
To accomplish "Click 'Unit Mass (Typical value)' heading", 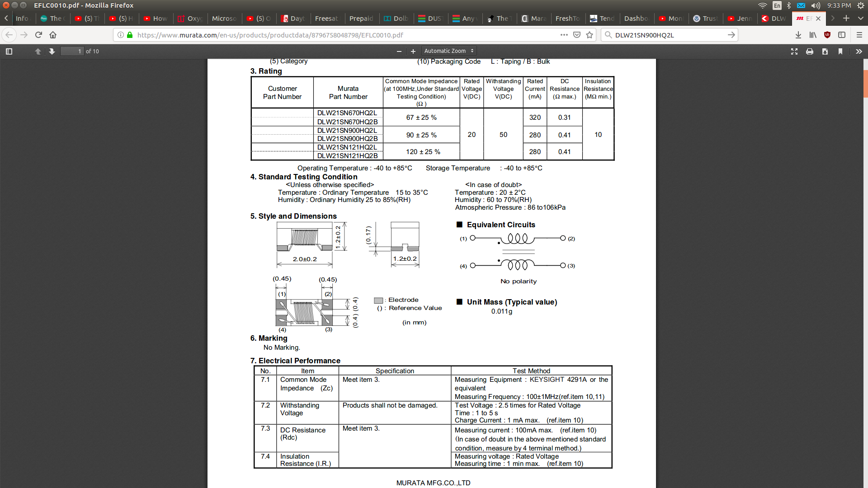I will tap(512, 302).
